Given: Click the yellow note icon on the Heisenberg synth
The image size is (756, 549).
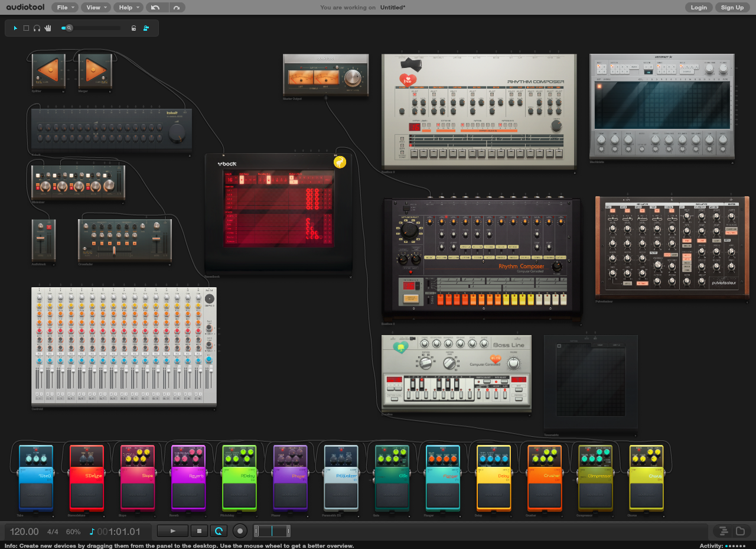Looking at the screenshot, I should click(x=340, y=161).
